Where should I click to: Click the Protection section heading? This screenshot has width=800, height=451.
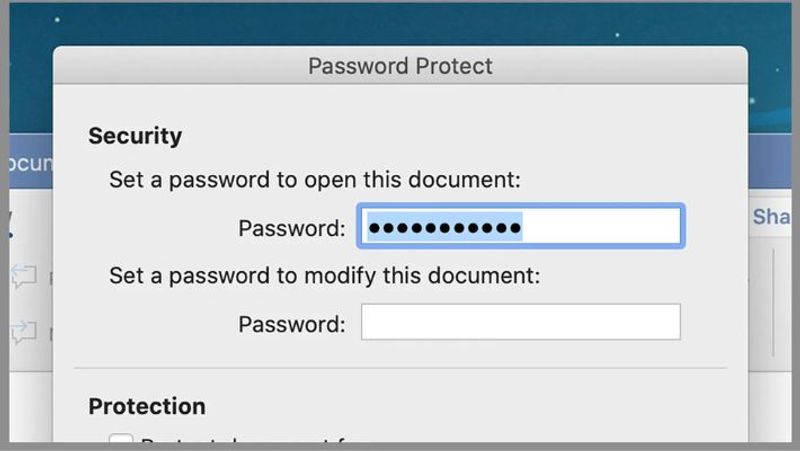[x=147, y=406]
